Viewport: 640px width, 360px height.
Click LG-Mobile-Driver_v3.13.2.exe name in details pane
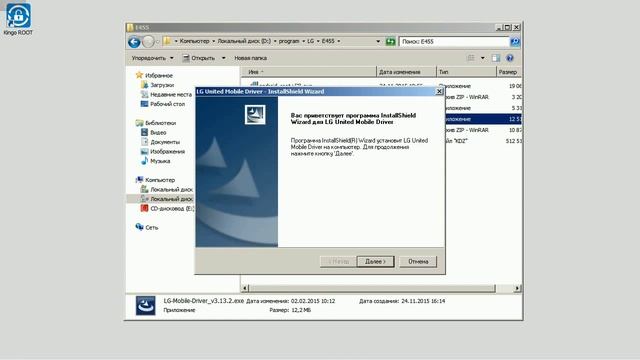[204, 301]
